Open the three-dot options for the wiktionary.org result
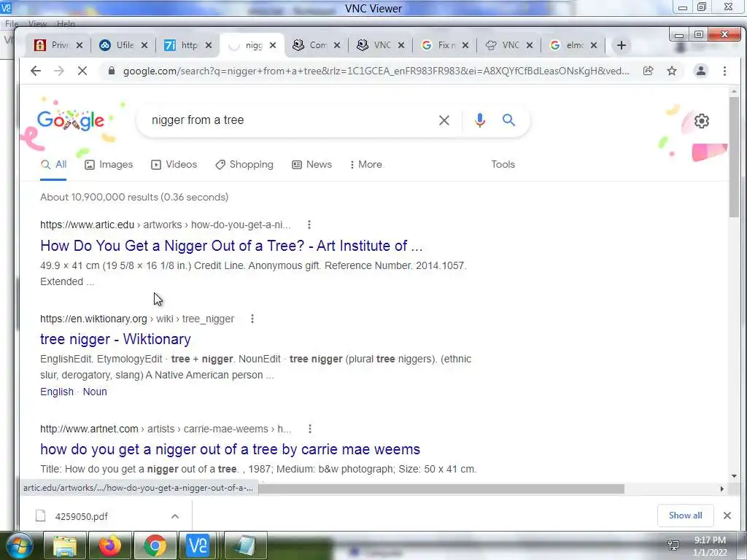 [x=252, y=319]
